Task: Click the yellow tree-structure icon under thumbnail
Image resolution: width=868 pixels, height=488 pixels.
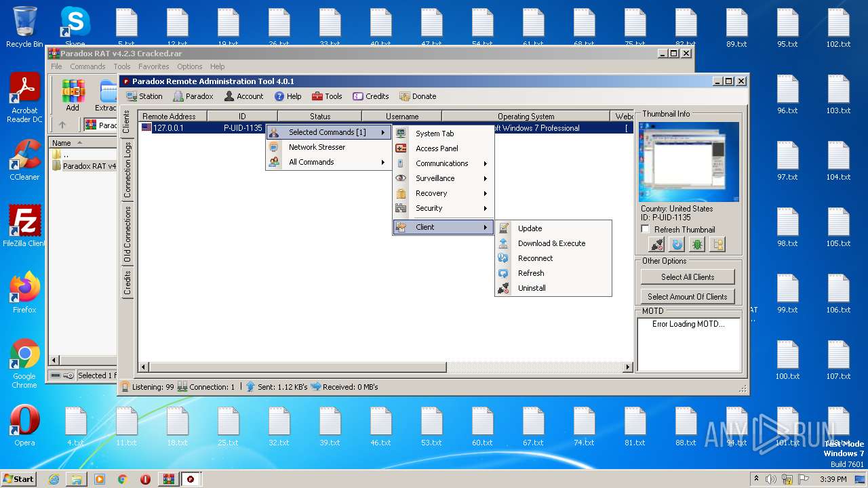Action: pyautogui.click(x=717, y=245)
